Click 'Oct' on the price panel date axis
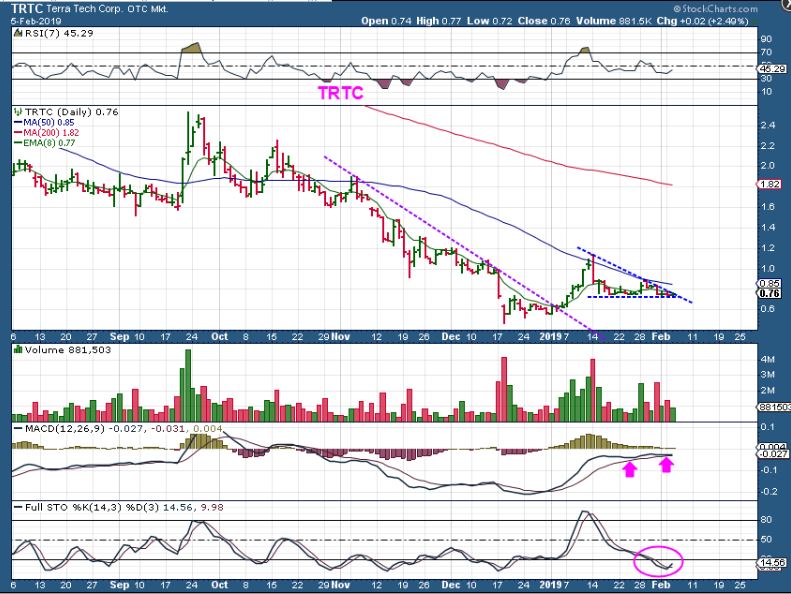The image size is (791, 594). click(x=219, y=337)
